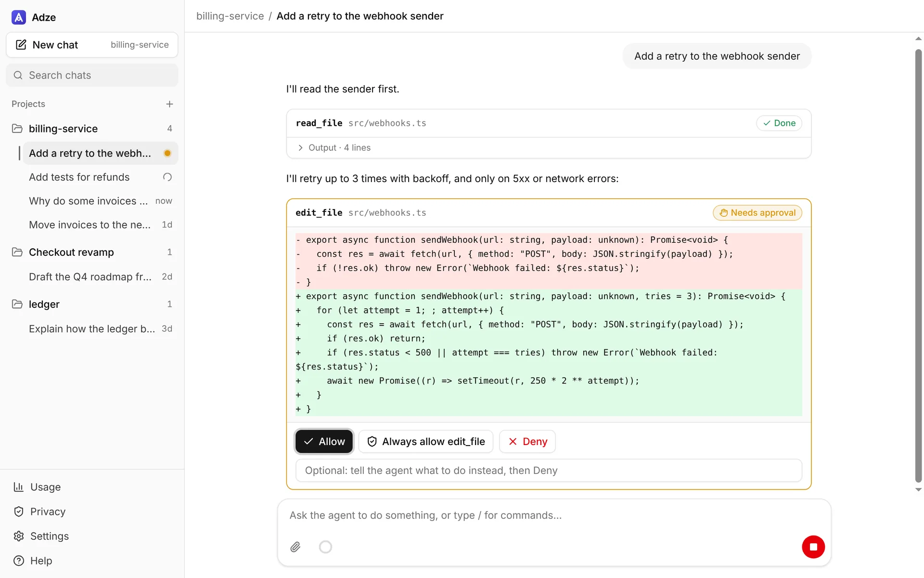This screenshot has height=578, width=924.
Task: Attach a file with the paperclip icon
Action: (295, 547)
